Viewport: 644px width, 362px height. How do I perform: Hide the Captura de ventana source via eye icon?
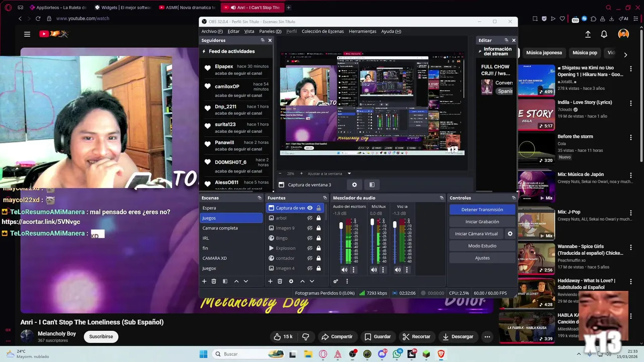tap(310, 208)
